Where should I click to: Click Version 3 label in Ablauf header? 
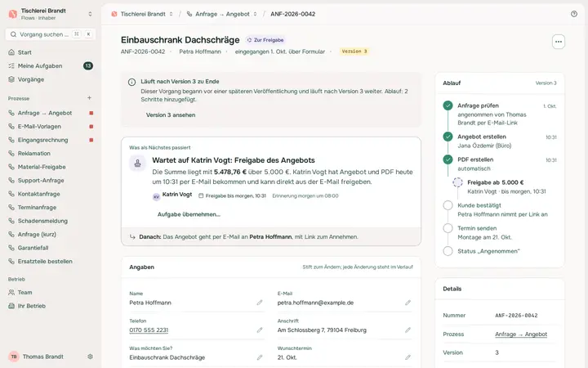(546, 83)
